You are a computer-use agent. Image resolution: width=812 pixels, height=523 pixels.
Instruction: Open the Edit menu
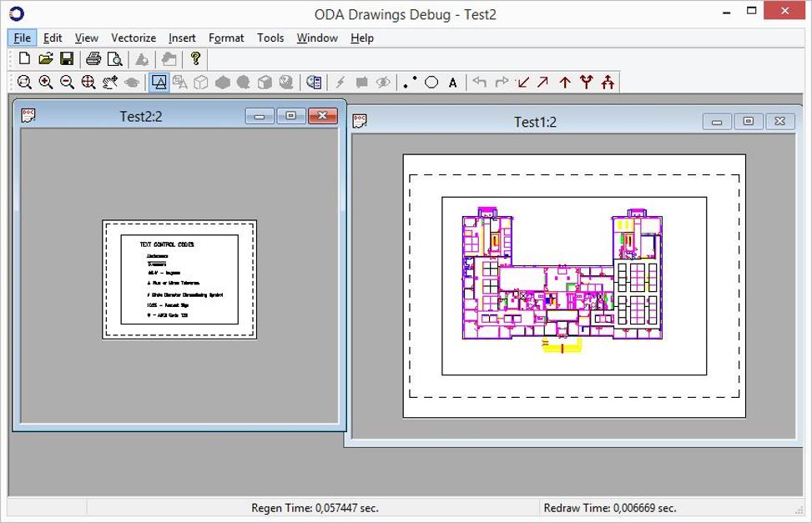53,38
